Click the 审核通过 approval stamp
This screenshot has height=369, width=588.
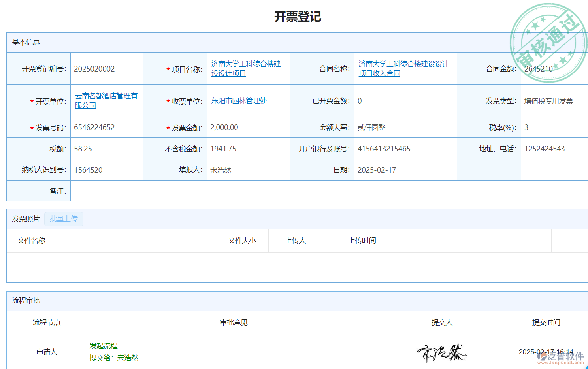(x=548, y=42)
